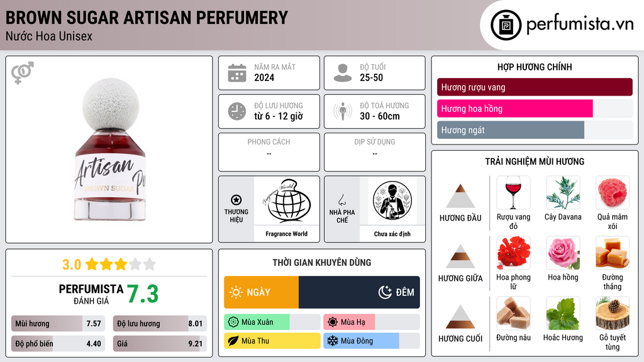The height and width of the screenshot is (362, 644).
Task: Click the sillage icon for Độ toả hương
Action: pos(343,111)
